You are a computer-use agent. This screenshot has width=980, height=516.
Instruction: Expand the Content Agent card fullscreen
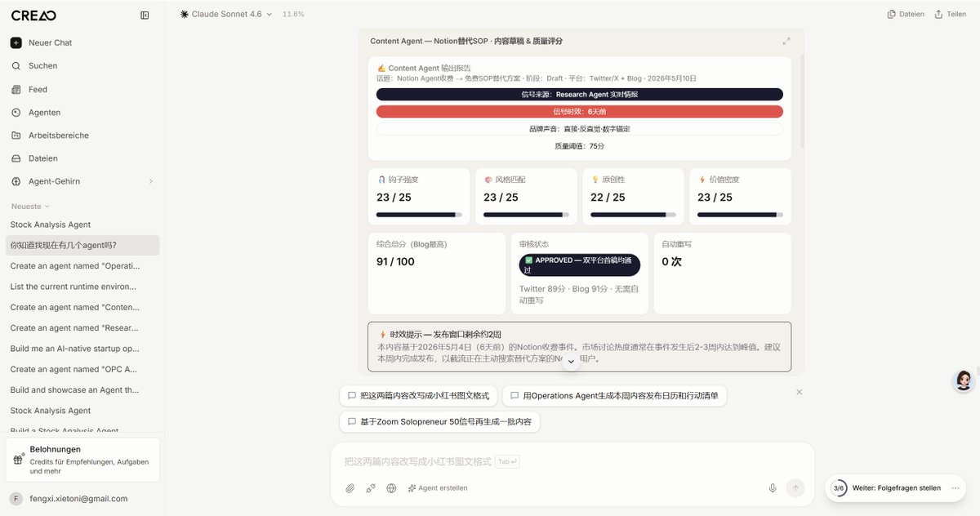pyautogui.click(x=786, y=41)
